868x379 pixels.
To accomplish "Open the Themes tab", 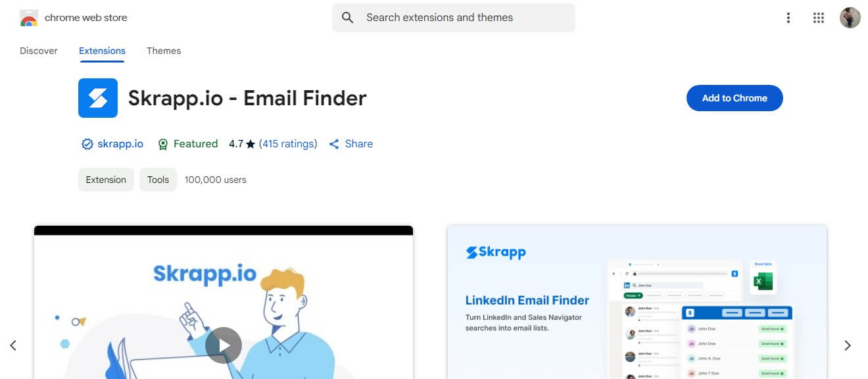I will pyautogui.click(x=164, y=51).
